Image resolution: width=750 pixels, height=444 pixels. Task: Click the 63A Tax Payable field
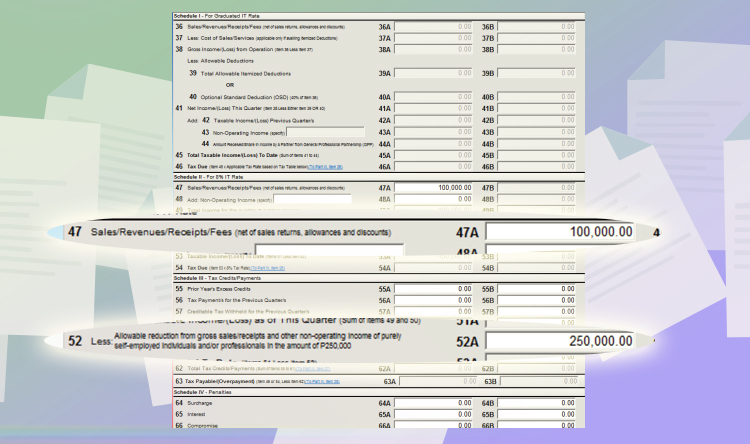pos(438,381)
